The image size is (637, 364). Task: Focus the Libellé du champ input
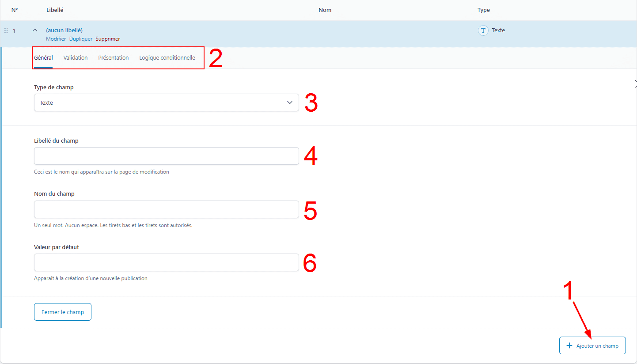[x=166, y=156]
